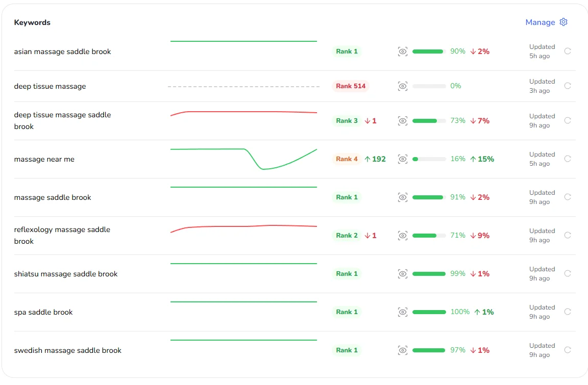The image size is (588, 385).
Task: Click eye icon for 'asian massage saddle brook'
Action: click(x=403, y=52)
